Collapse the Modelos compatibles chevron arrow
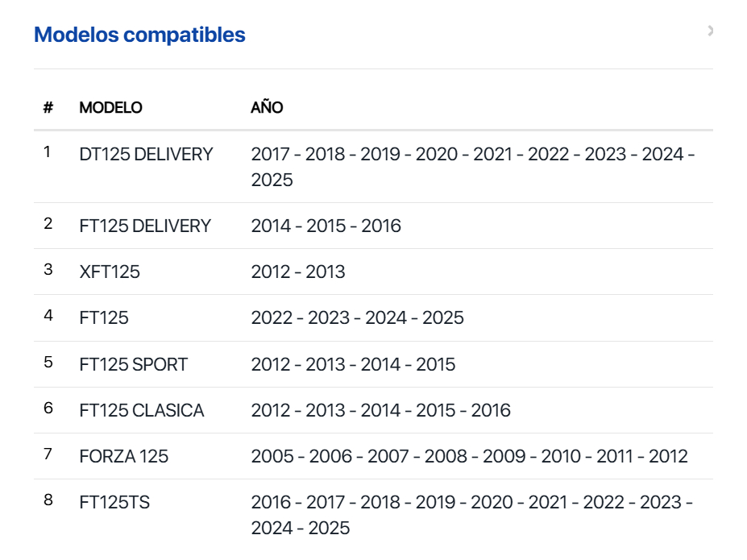747x560 pixels. [710, 31]
